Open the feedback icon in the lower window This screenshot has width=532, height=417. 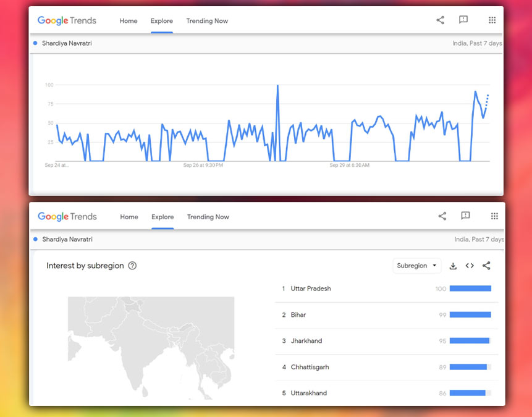point(465,216)
